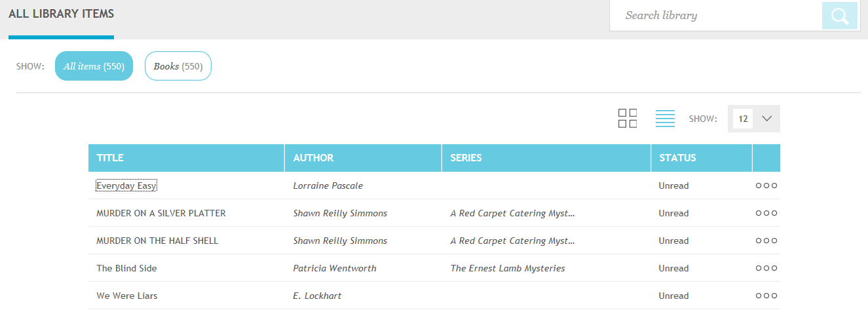Sort the list by Author column

[313, 158]
